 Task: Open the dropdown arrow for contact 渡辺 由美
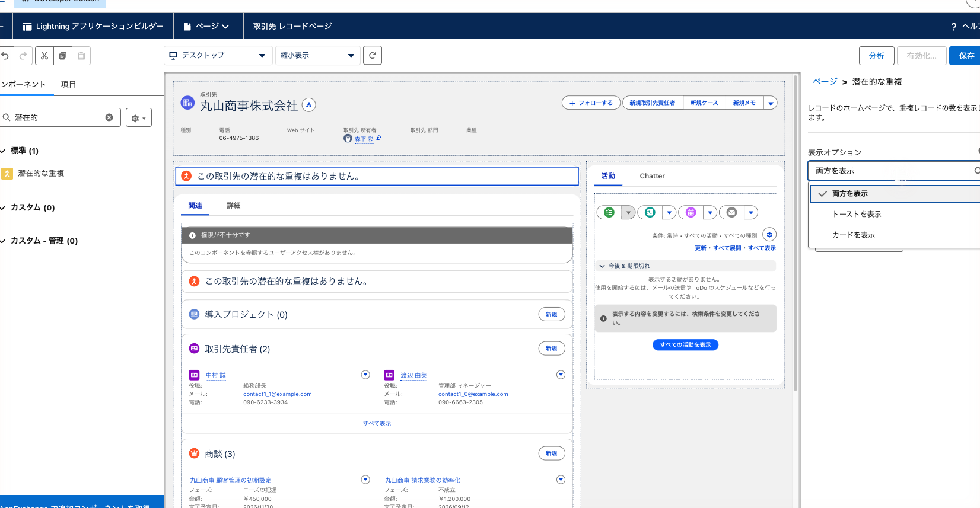pyautogui.click(x=561, y=375)
